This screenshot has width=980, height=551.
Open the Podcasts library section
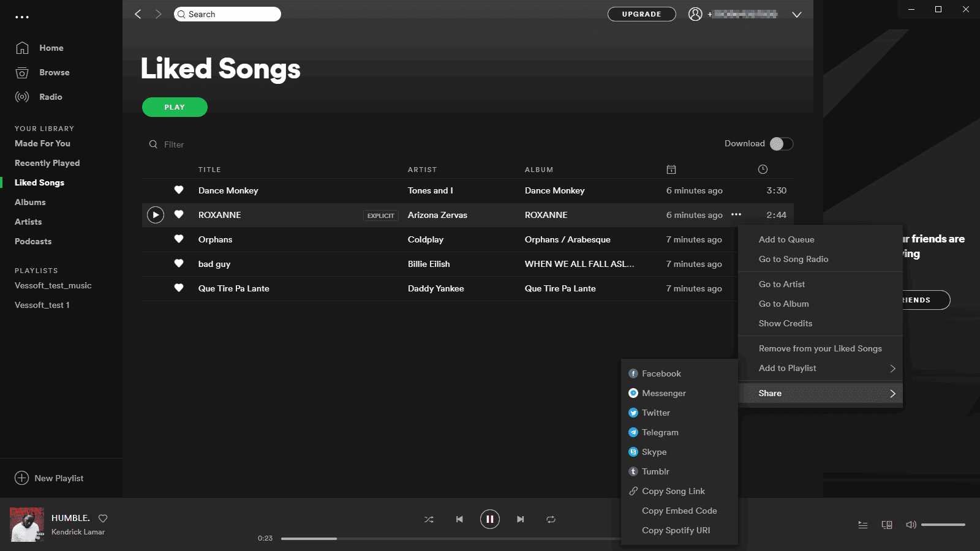(33, 241)
